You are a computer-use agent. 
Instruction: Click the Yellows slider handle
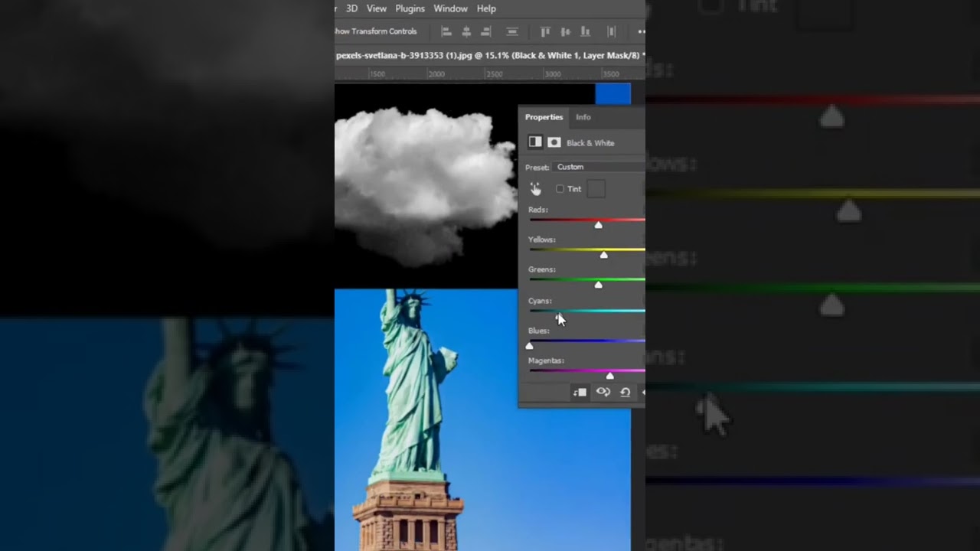coord(604,255)
